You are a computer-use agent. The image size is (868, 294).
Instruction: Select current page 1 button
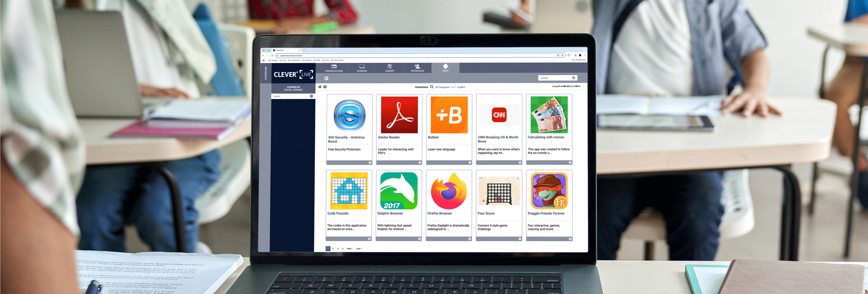click(328, 249)
